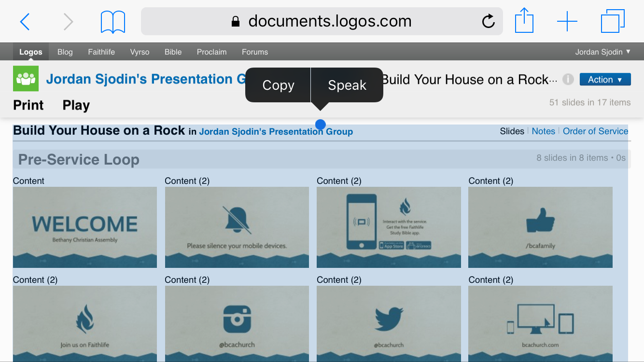This screenshot has width=644, height=362.
Task: Open the Instagram @bcachurch slide
Action: click(237, 324)
